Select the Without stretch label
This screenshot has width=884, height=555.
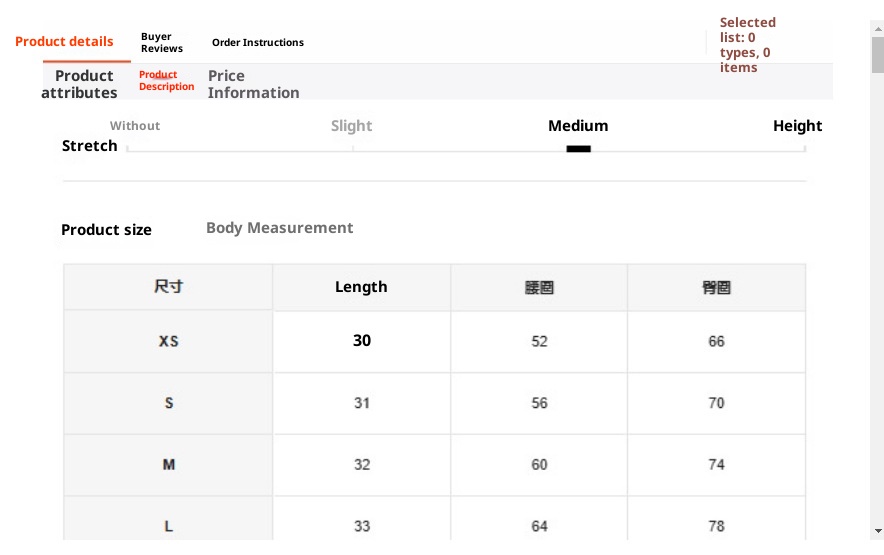pos(135,126)
